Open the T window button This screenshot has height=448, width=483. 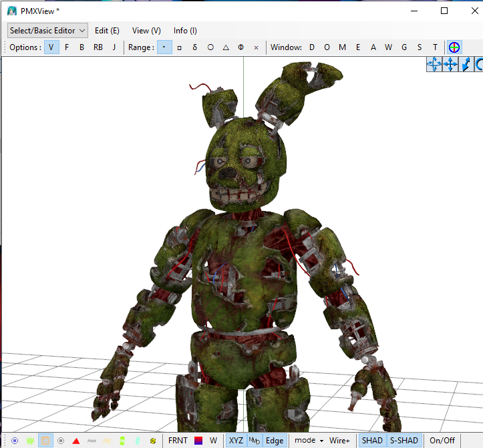pos(435,47)
